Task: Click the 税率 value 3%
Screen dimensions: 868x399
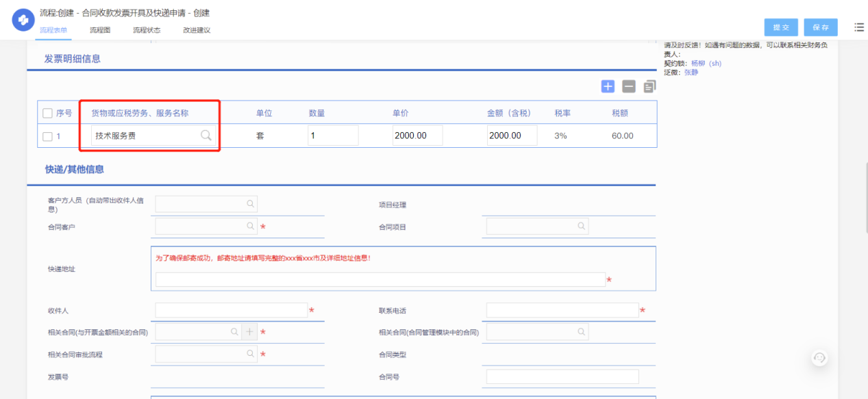Action: [x=560, y=136]
